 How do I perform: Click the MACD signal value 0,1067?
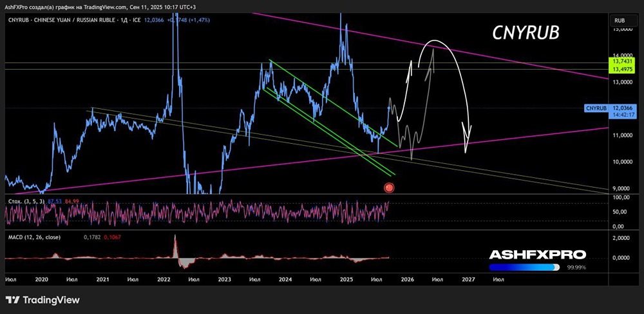click(x=112, y=237)
